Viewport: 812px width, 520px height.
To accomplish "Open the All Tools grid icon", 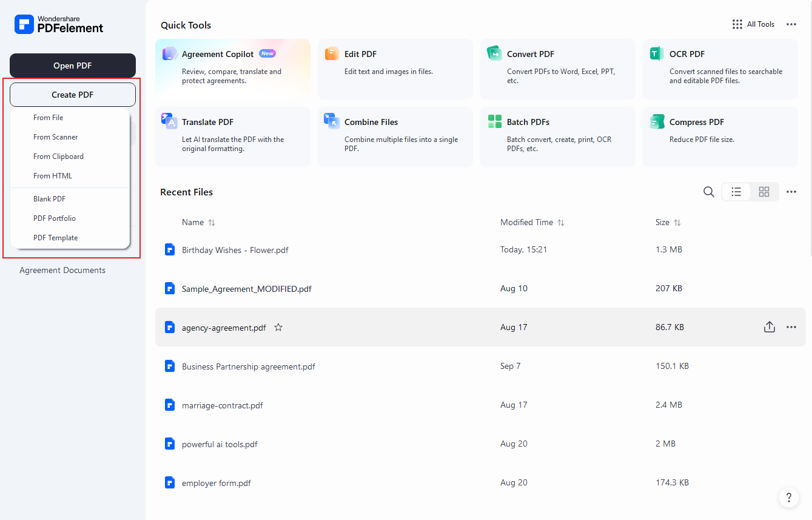I will click(x=737, y=24).
